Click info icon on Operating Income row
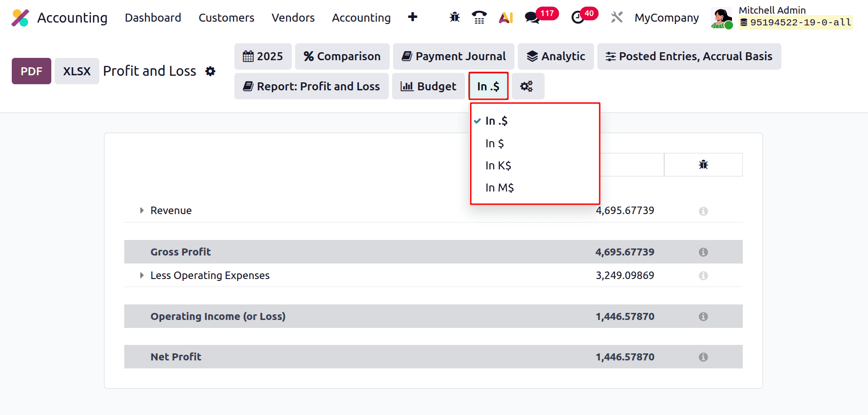Image resolution: width=868 pixels, height=415 pixels. [703, 317]
